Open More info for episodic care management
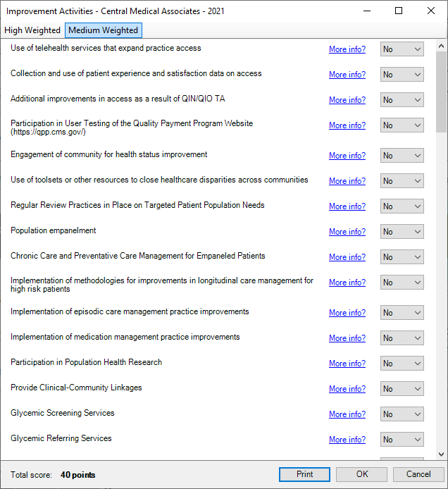This screenshot has width=448, height=489. 347,313
